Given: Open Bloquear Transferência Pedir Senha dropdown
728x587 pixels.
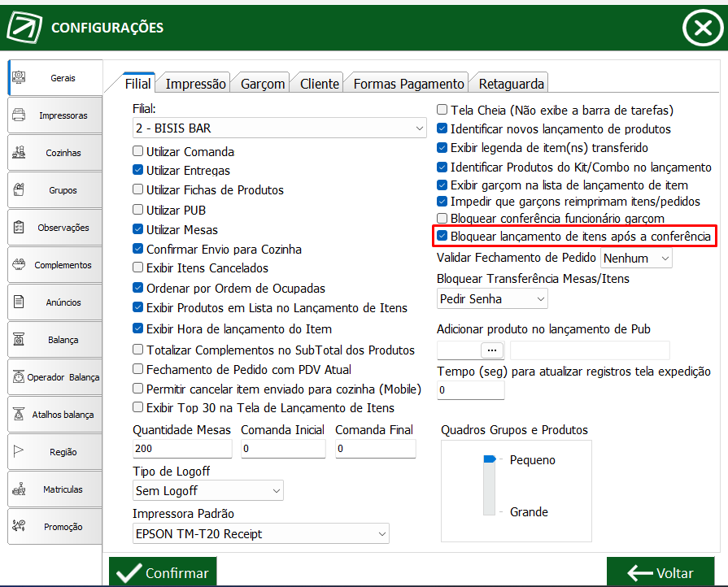Looking at the screenshot, I should tap(492, 299).
